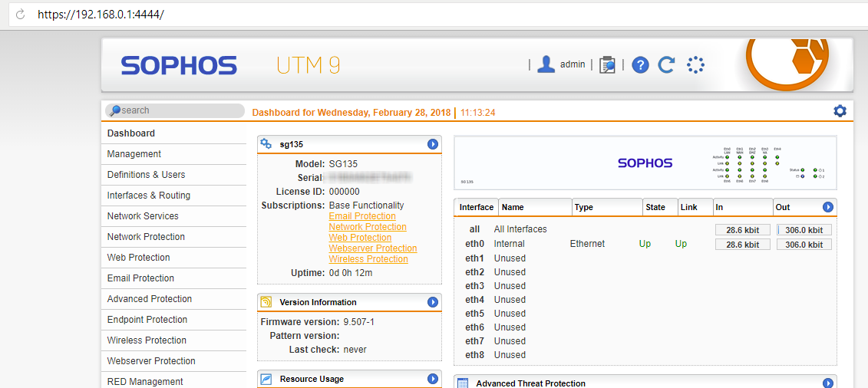Click the Email Protection subscription link
Image resolution: width=868 pixels, height=388 pixels.
[362, 216]
